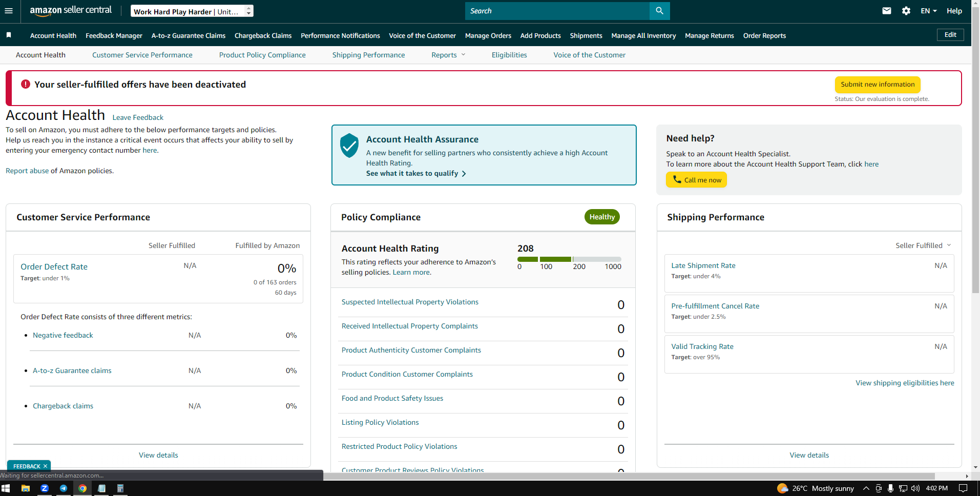Open the hamburger navigation menu
The image size is (980, 496).
pyautogui.click(x=9, y=11)
